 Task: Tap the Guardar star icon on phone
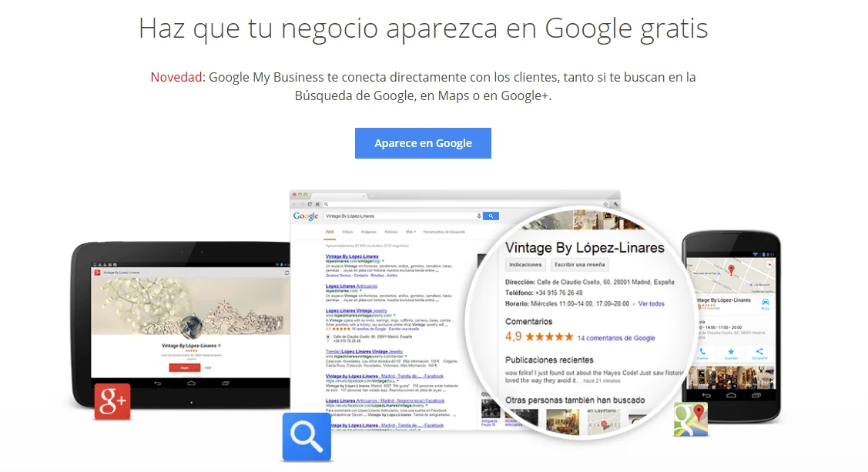(731, 353)
